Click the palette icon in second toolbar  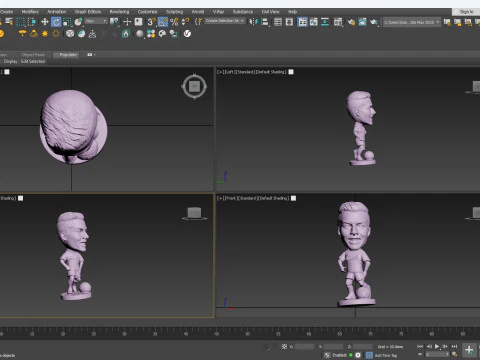(162, 34)
